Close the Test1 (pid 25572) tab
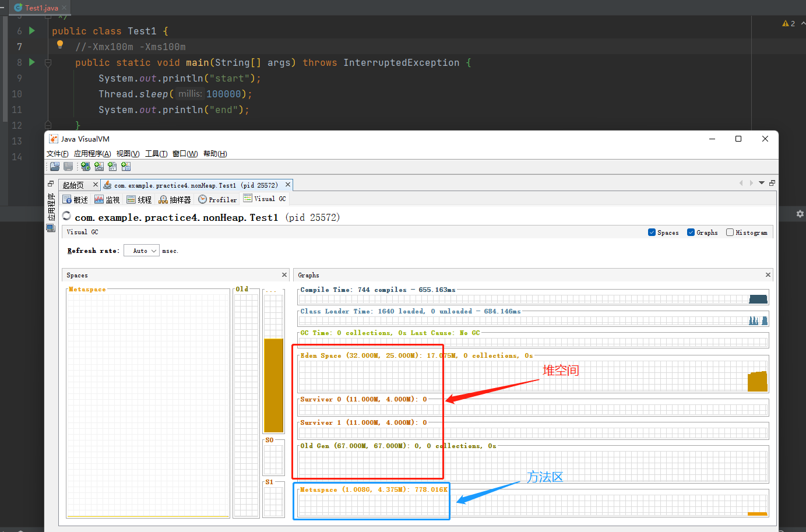Viewport: 806px width, 532px height. (288, 185)
